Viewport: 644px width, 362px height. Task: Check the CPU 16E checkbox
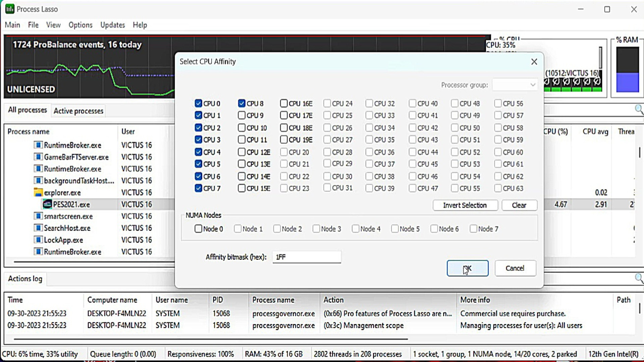click(x=284, y=103)
